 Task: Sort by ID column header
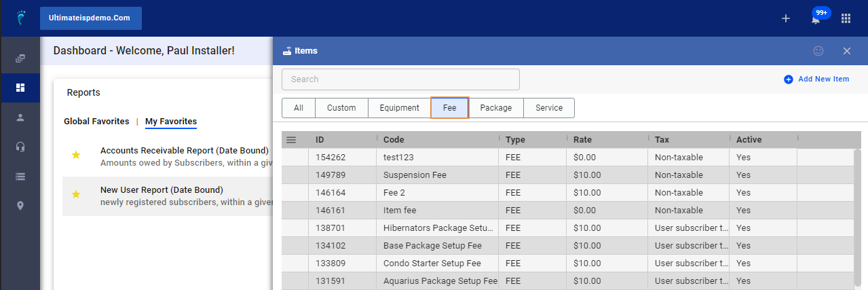[x=343, y=140]
